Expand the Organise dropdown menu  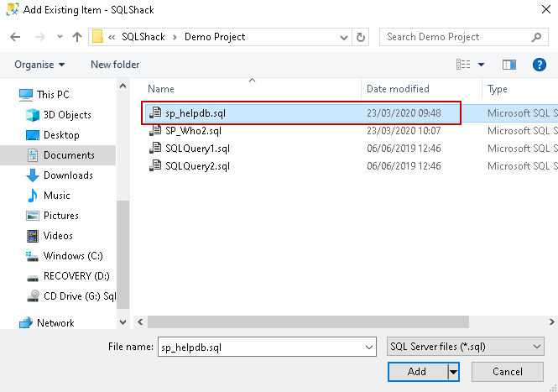click(x=39, y=65)
